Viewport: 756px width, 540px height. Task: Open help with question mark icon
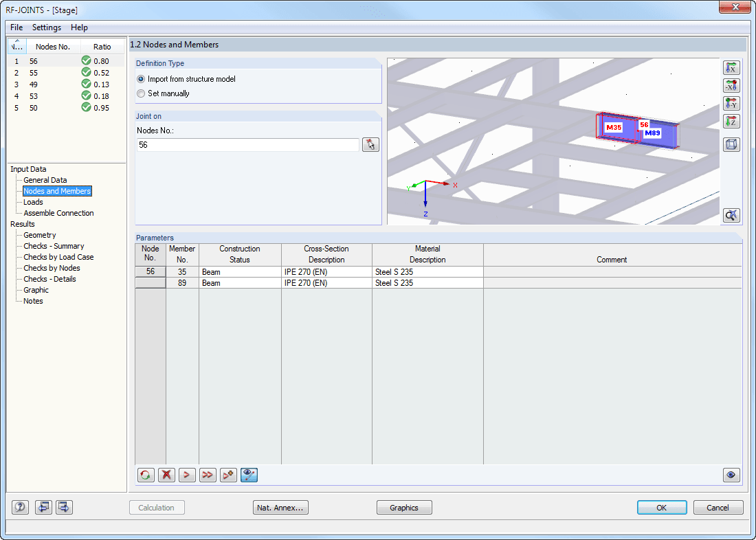[x=20, y=507]
